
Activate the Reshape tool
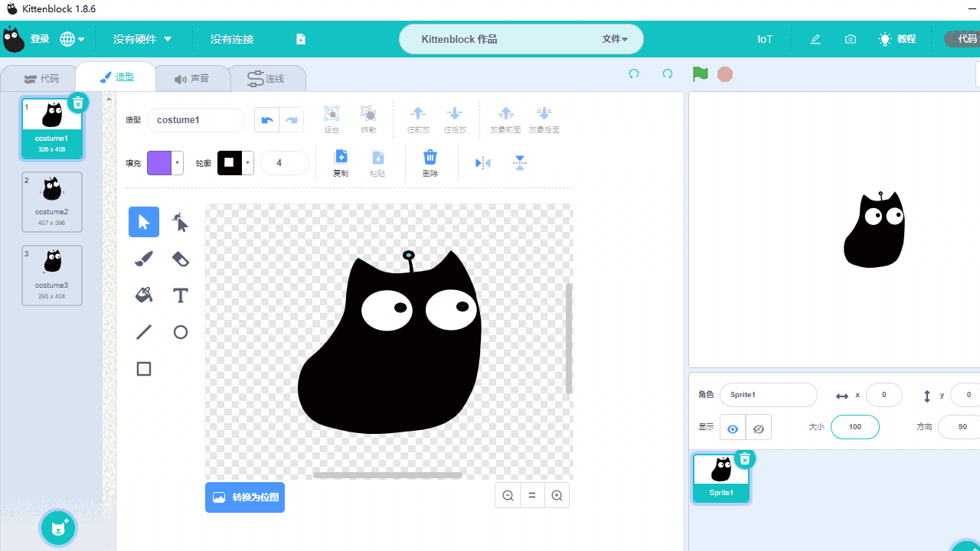click(180, 222)
